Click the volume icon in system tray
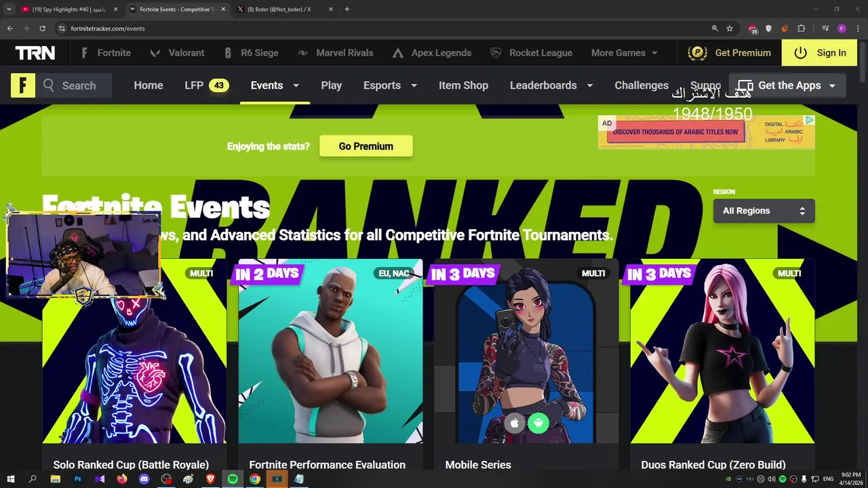 (771, 479)
